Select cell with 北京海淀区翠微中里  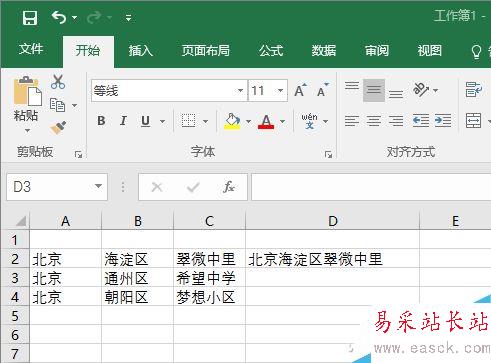coord(333,259)
